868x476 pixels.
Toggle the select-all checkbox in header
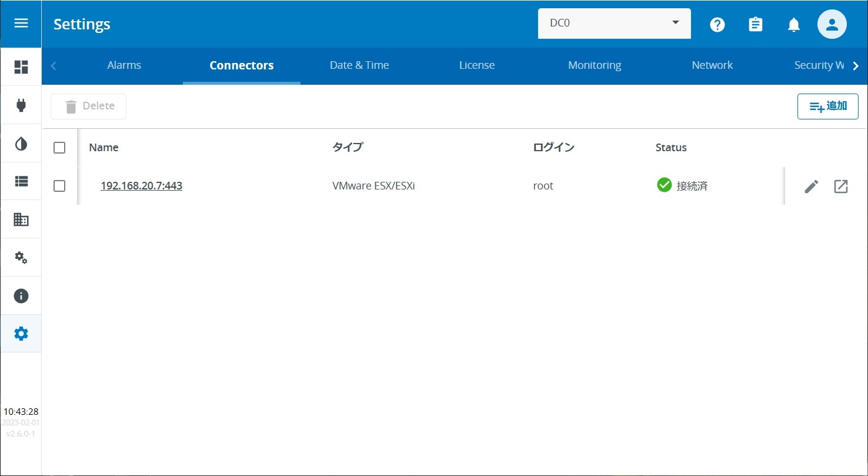click(x=59, y=148)
